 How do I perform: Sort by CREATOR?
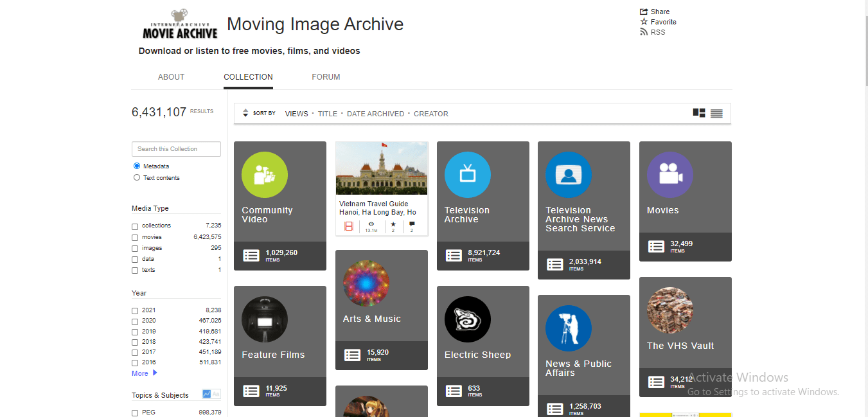point(430,114)
